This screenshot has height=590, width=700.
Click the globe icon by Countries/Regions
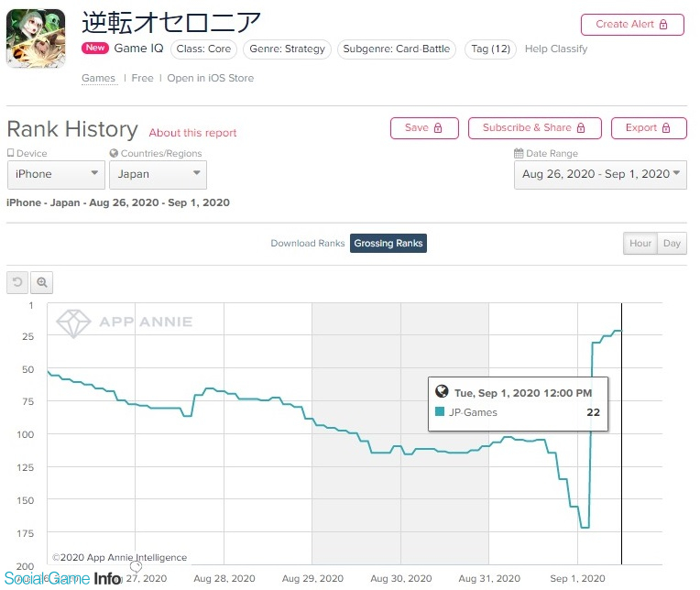point(114,153)
